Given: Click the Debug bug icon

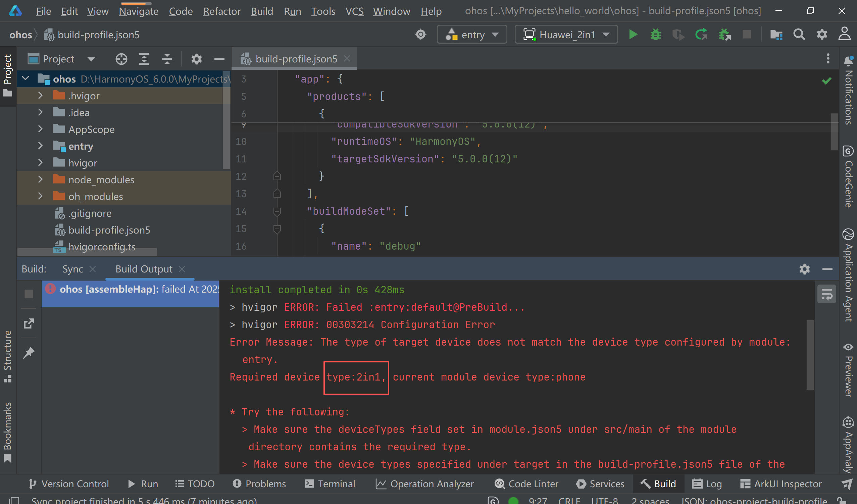Looking at the screenshot, I should coord(655,34).
